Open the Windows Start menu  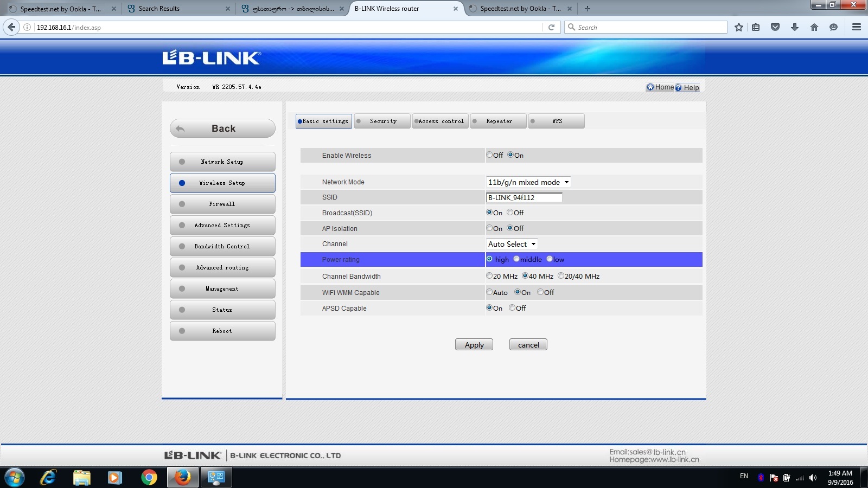pos(15,477)
